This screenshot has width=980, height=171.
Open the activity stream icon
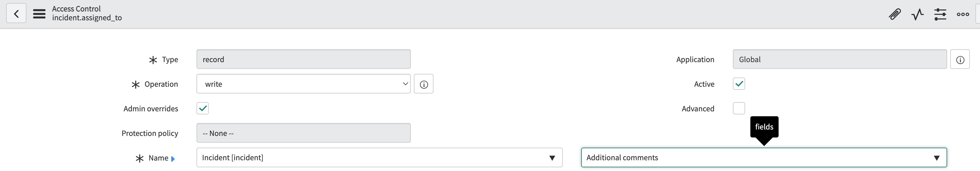click(x=917, y=14)
